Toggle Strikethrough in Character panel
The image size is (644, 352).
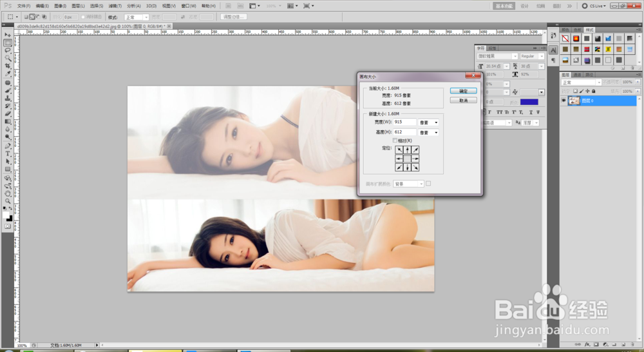538,112
